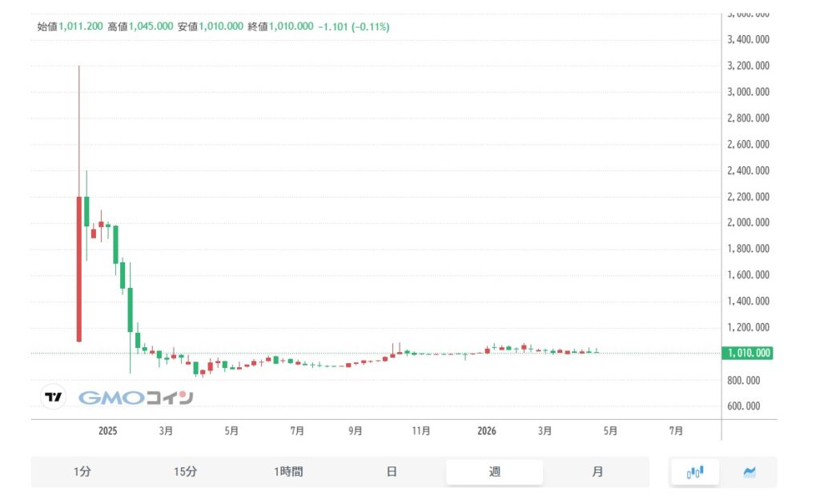Click the 高値 1,045.000 value
The height and width of the screenshot is (504, 820).
pos(149,26)
